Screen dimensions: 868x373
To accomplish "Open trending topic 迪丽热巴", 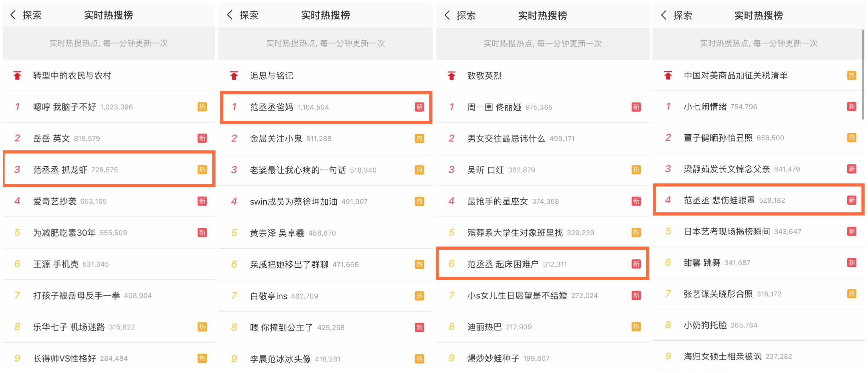I will click(484, 327).
